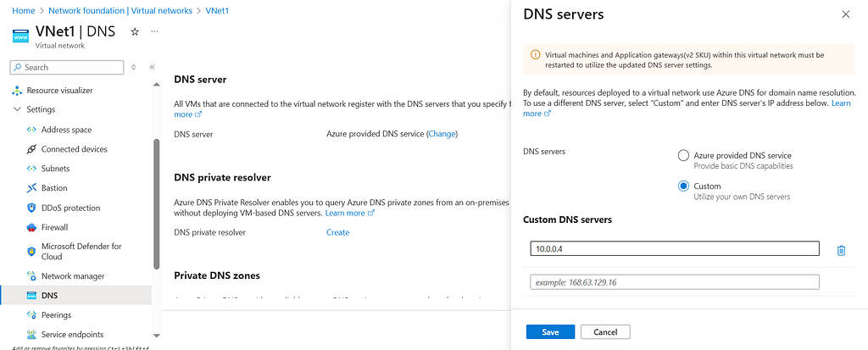Click the DNS icon in sidebar

[31, 296]
